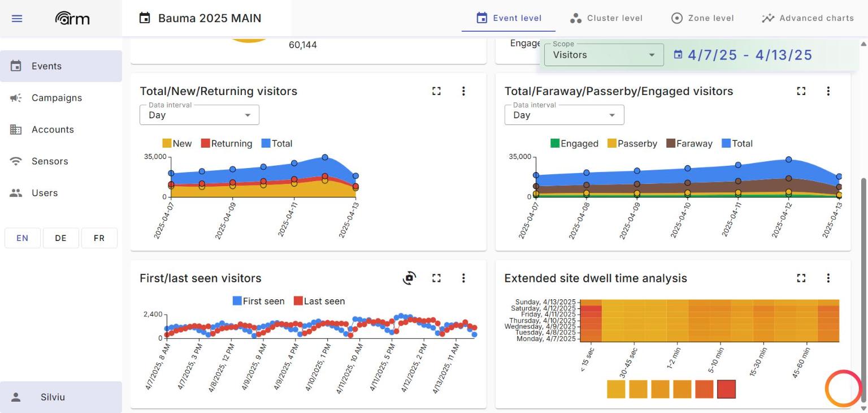Click the arm logo
The width and height of the screenshot is (868, 413).
72,18
